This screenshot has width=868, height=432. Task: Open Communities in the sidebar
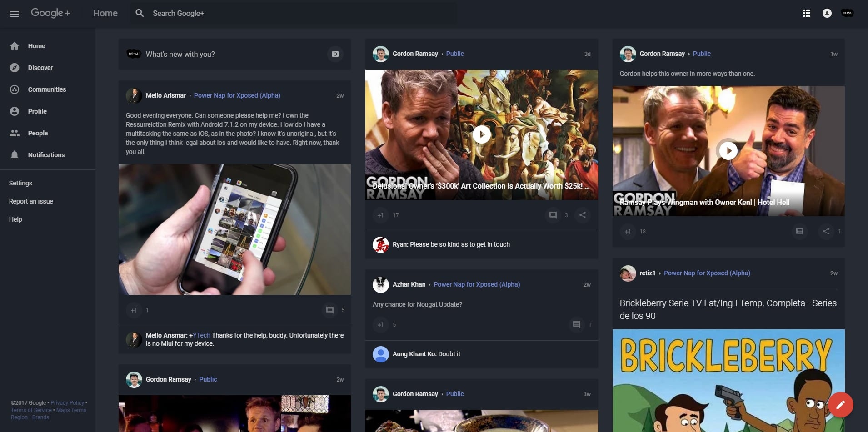[48, 89]
